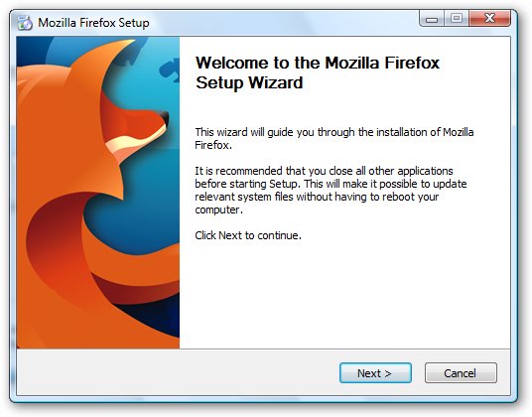Cancel the Firefox setup wizard
This screenshot has height=417, width=532.
point(461,373)
